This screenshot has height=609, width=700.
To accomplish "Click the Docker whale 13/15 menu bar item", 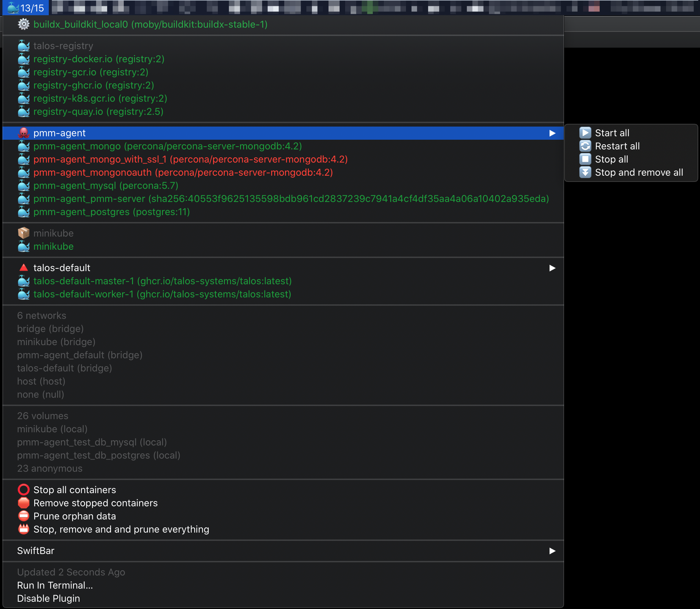I will 26,8.
